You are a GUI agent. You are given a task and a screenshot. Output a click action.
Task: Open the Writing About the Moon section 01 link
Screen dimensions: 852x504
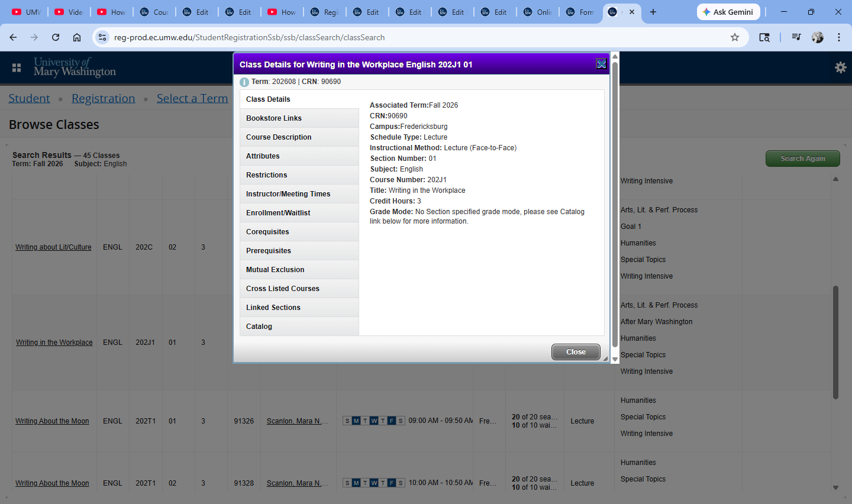[52, 421]
